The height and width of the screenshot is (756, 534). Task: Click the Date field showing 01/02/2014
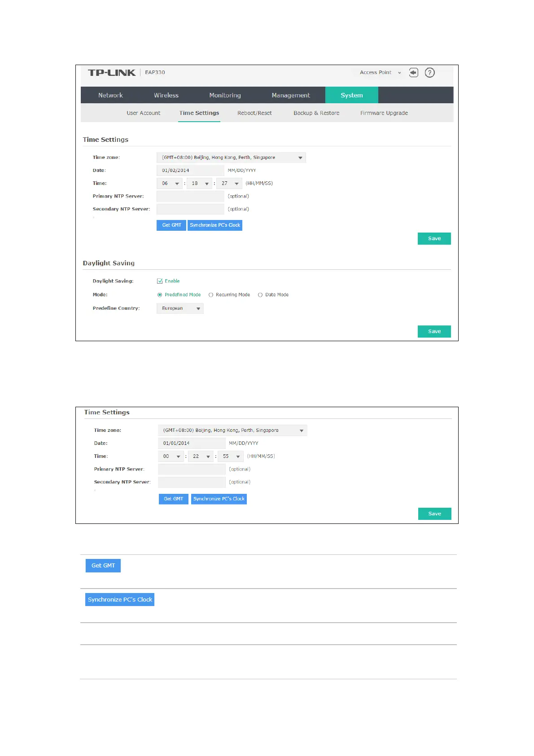click(190, 171)
